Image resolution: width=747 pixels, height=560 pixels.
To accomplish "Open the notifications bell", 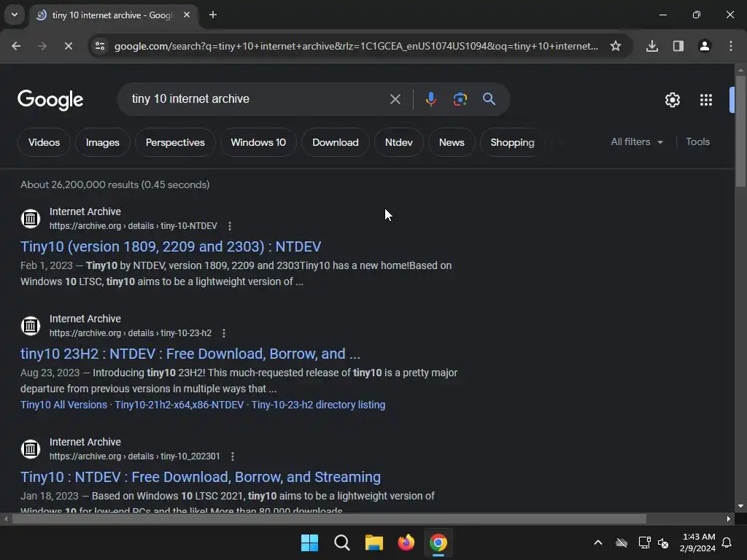I will (x=727, y=542).
